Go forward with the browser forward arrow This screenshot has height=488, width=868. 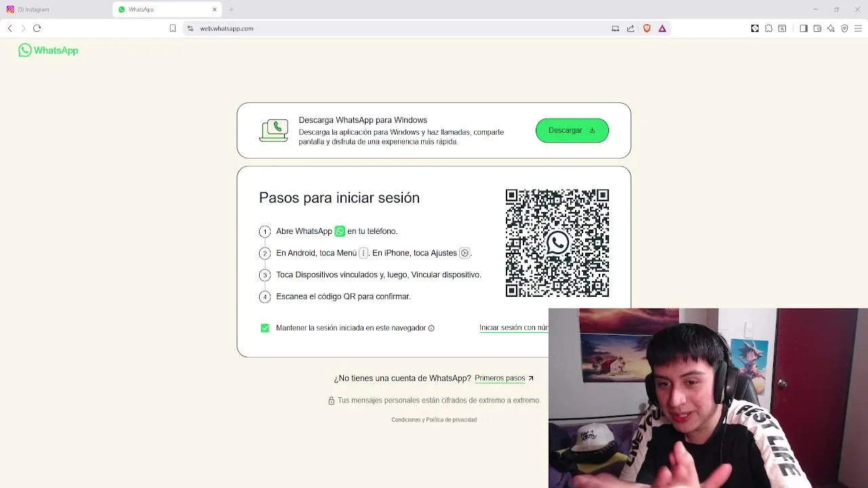[23, 28]
